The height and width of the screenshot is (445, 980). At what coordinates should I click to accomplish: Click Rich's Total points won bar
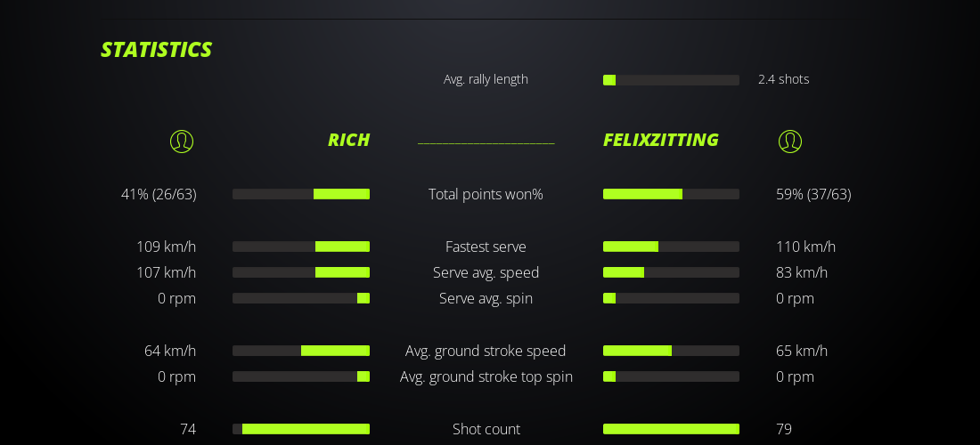click(301, 194)
